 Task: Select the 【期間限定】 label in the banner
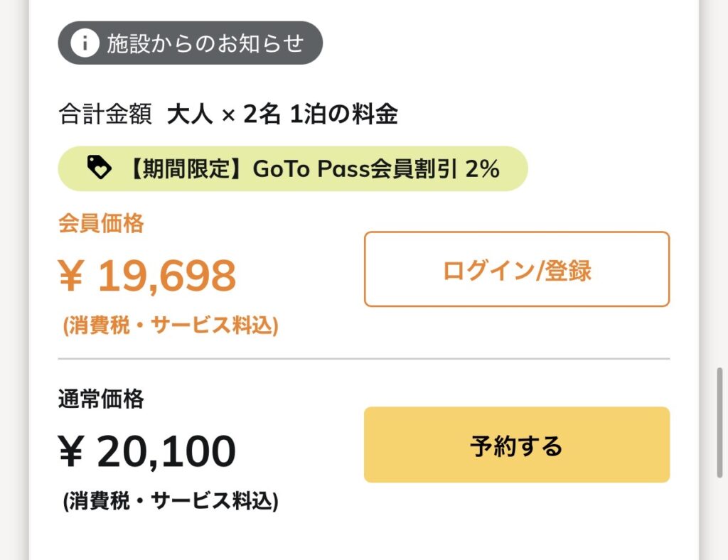tap(180, 169)
